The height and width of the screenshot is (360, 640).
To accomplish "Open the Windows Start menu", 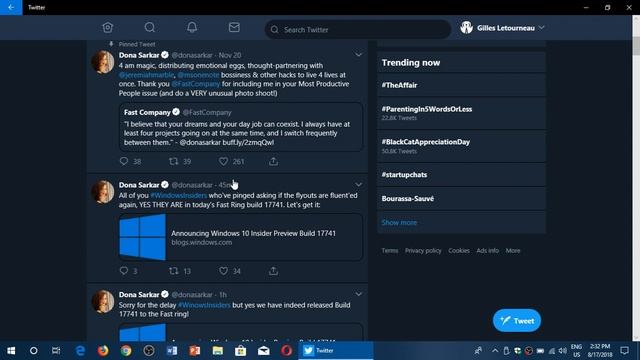I will (x=11, y=350).
